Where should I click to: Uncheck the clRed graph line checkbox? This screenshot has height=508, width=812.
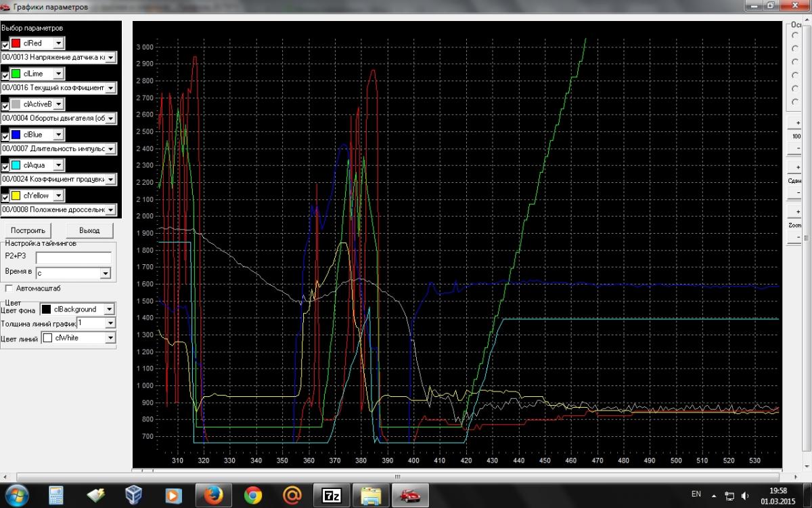pos(5,44)
